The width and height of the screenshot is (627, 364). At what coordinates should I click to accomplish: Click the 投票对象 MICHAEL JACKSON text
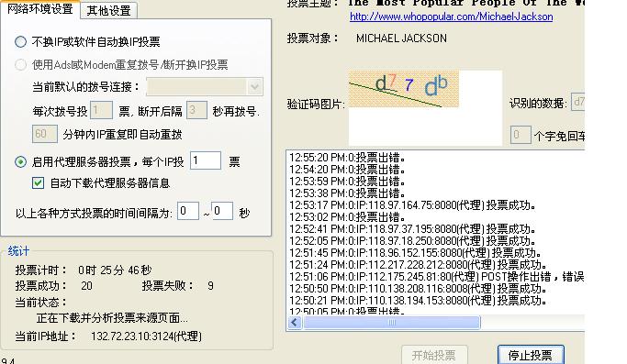click(x=401, y=39)
